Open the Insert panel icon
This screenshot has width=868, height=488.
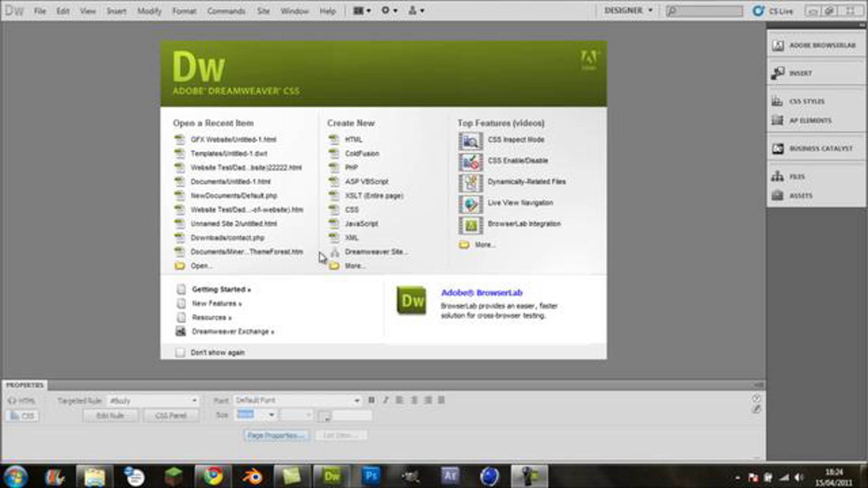pos(778,73)
